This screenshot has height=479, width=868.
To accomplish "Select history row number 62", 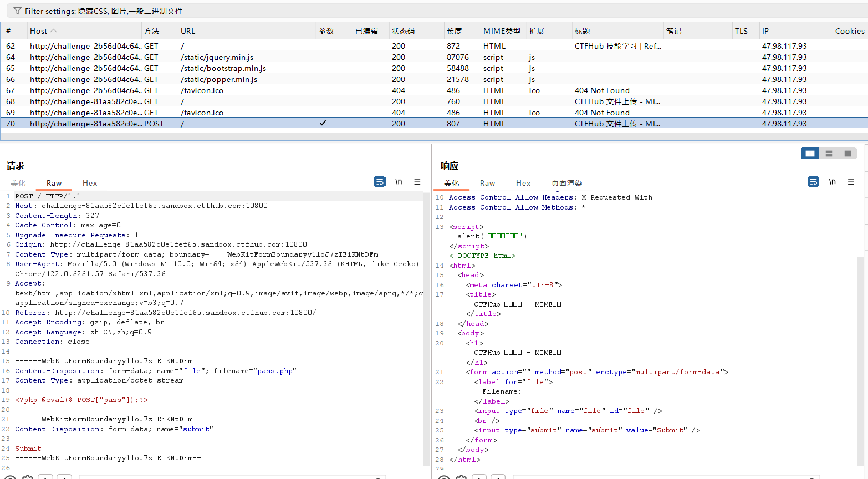I will pos(434,46).
